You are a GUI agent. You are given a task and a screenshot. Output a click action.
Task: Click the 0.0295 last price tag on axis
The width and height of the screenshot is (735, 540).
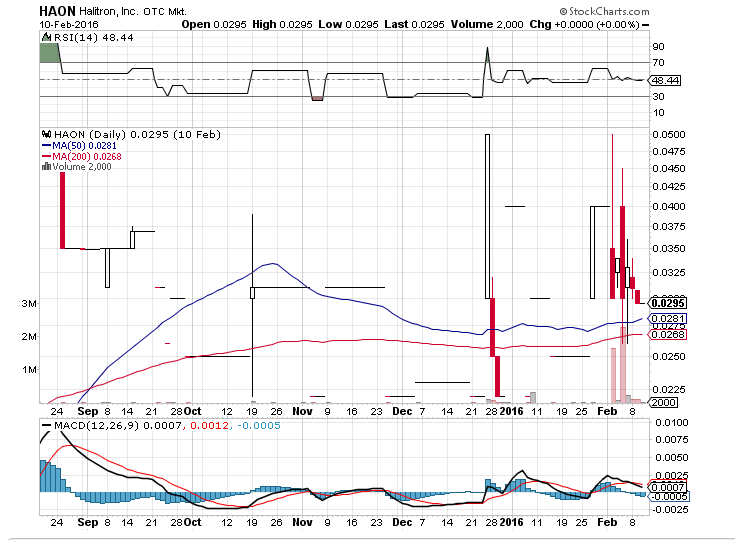click(x=668, y=303)
